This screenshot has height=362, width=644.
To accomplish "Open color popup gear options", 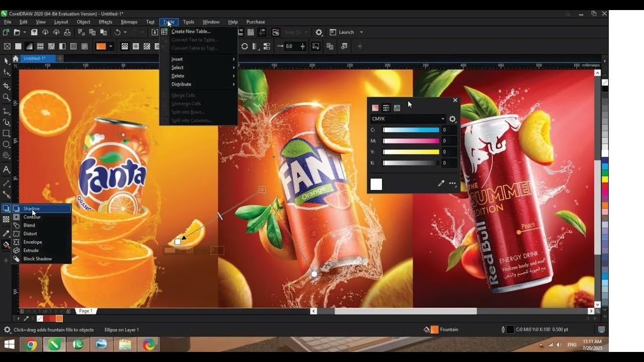I will [452, 119].
